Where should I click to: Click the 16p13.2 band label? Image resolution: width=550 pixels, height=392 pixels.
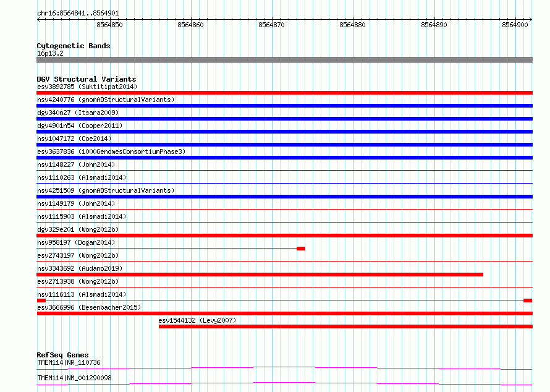(50, 53)
